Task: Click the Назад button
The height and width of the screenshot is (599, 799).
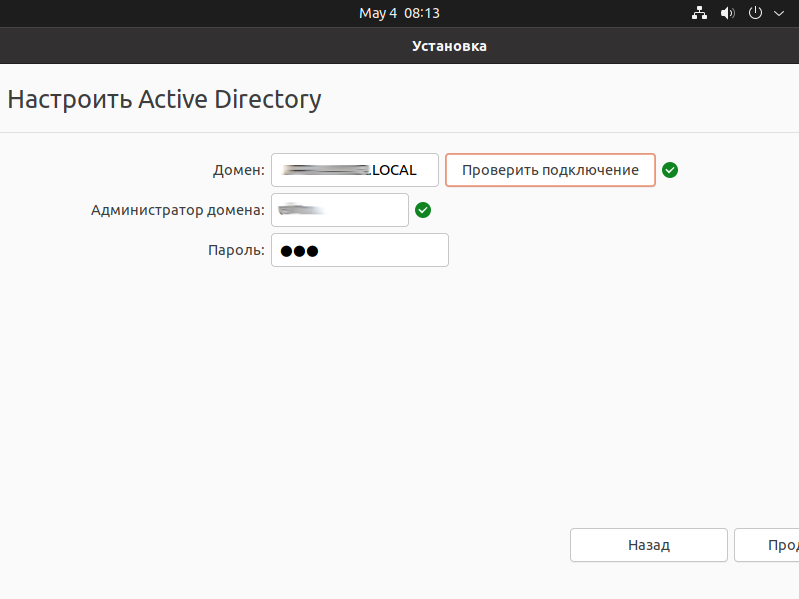Action: [x=649, y=545]
